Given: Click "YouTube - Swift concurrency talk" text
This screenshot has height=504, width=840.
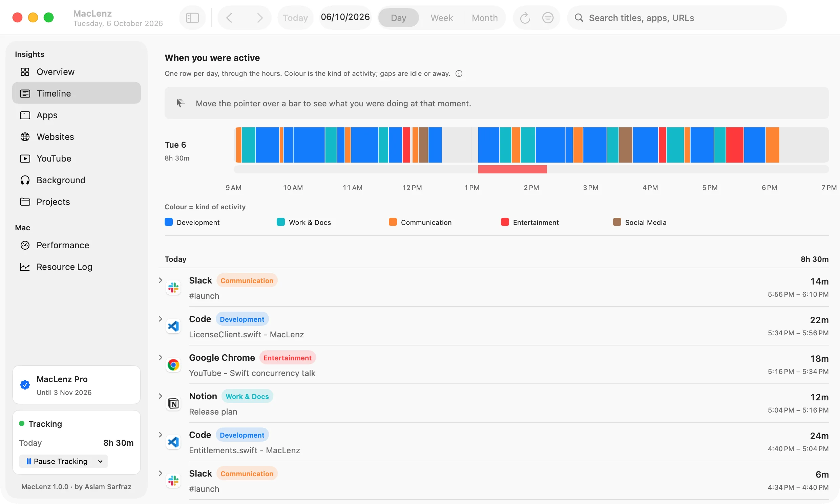Looking at the screenshot, I should [x=252, y=373].
